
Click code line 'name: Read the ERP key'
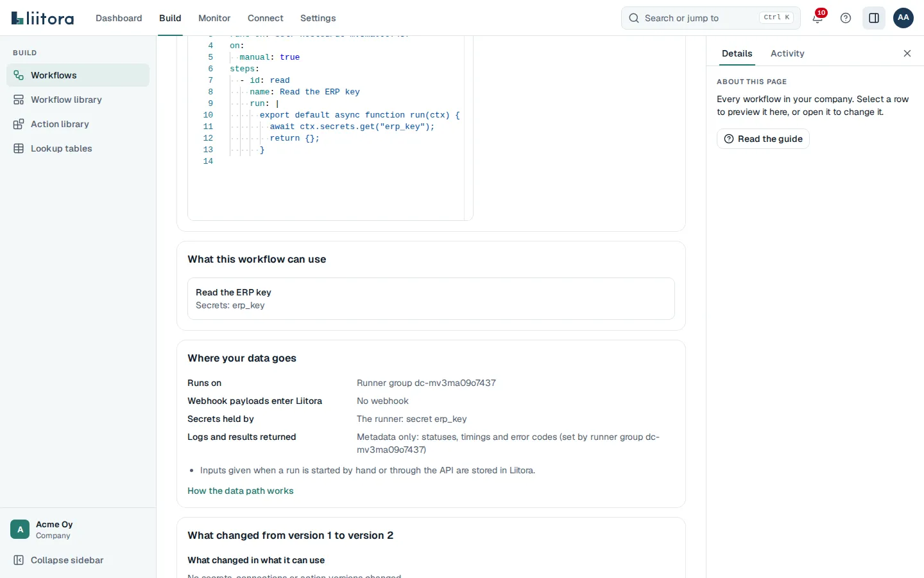pyautogui.click(x=305, y=92)
